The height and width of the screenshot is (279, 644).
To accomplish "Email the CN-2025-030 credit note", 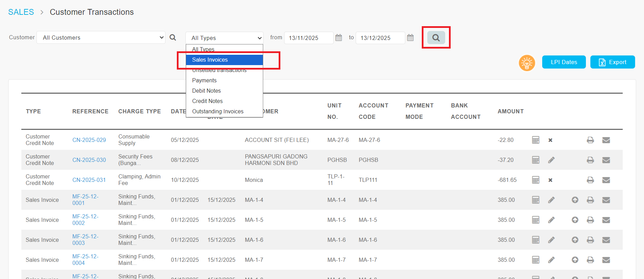I will pos(606,160).
